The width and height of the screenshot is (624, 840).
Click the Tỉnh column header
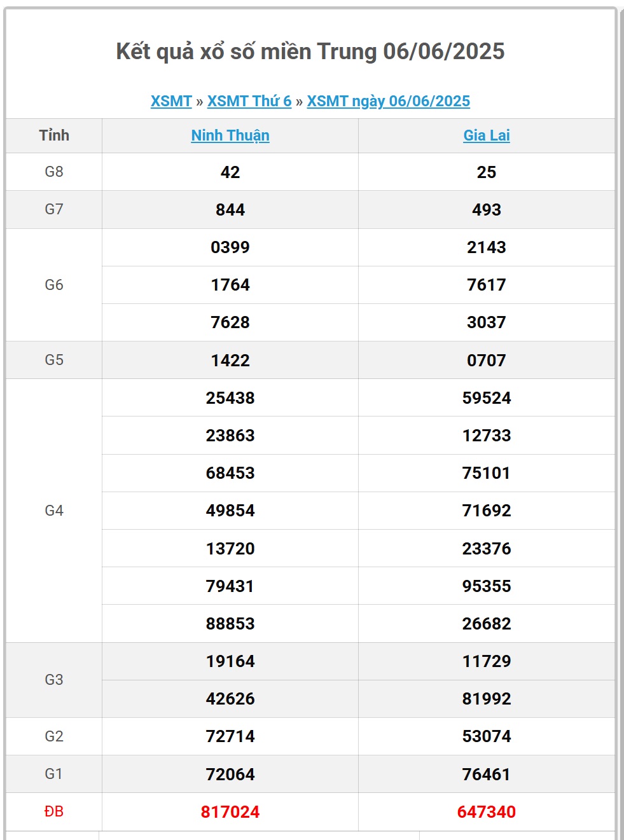pyautogui.click(x=54, y=135)
